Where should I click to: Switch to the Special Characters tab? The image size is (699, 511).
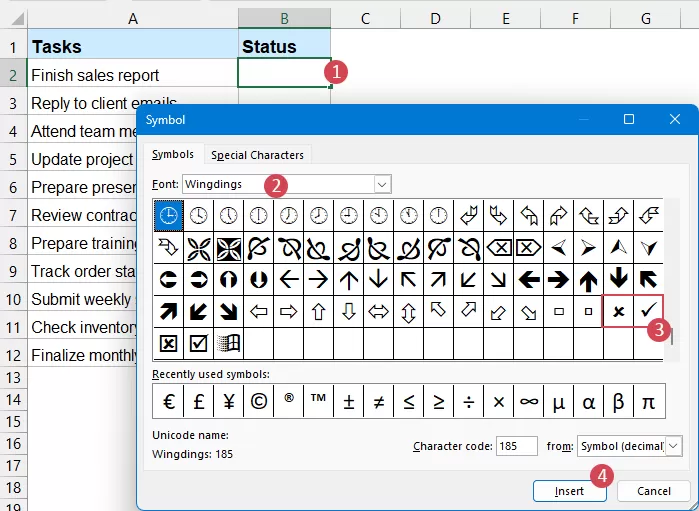257,155
